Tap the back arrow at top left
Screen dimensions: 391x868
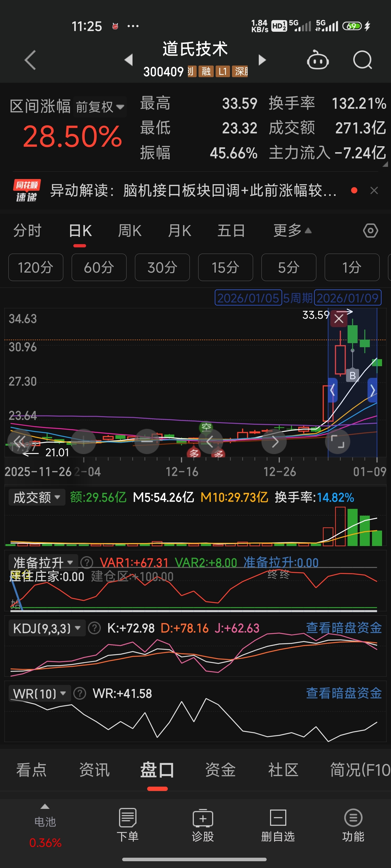(30, 60)
